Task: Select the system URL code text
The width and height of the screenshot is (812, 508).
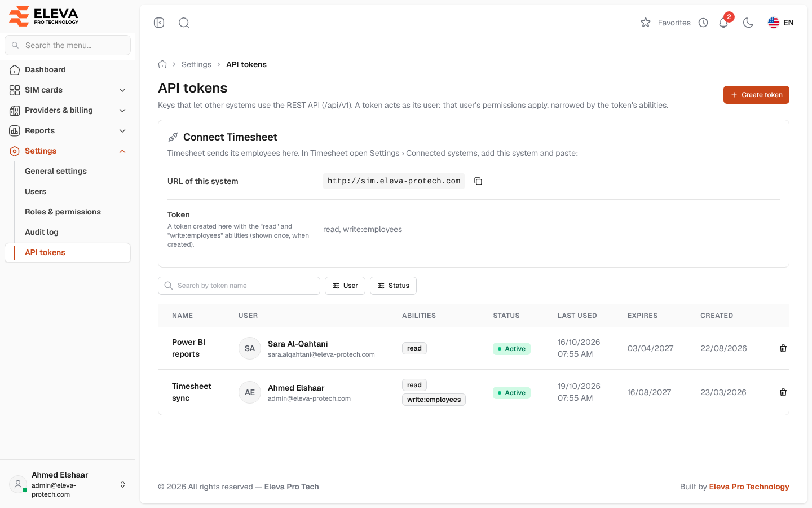Action: 394,181
